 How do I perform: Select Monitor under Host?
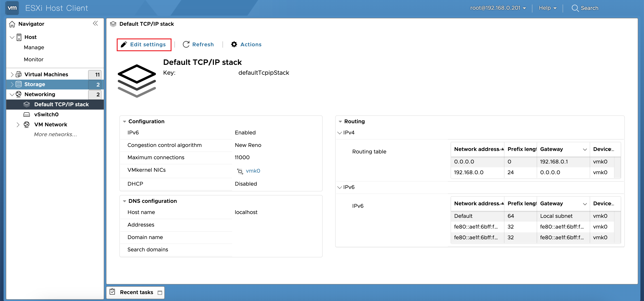coord(34,59)
